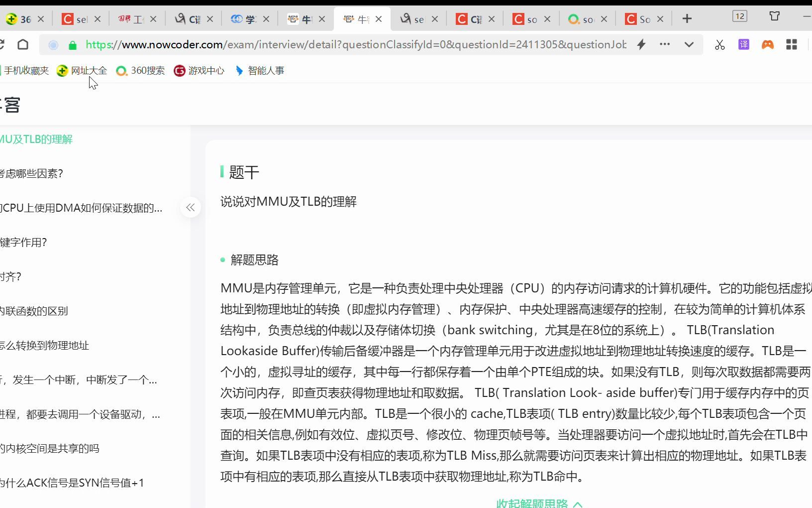Open sidebar question about 调用一个设备驱动
Screen dimensions: 812x508
pos(80,414)
